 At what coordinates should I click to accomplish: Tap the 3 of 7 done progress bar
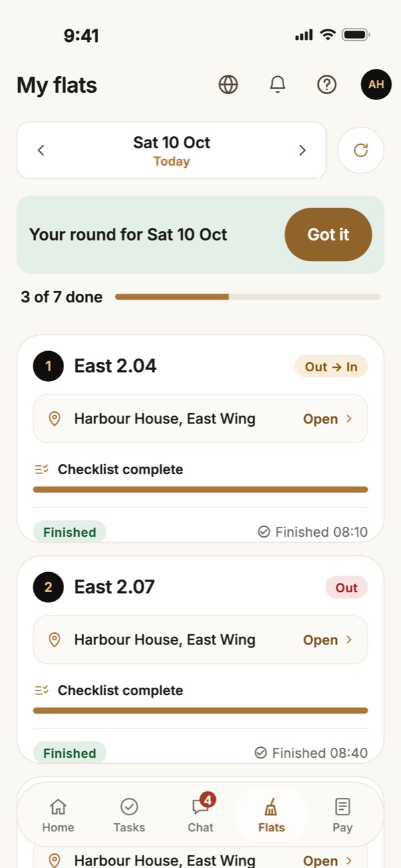tap(247, 296)
